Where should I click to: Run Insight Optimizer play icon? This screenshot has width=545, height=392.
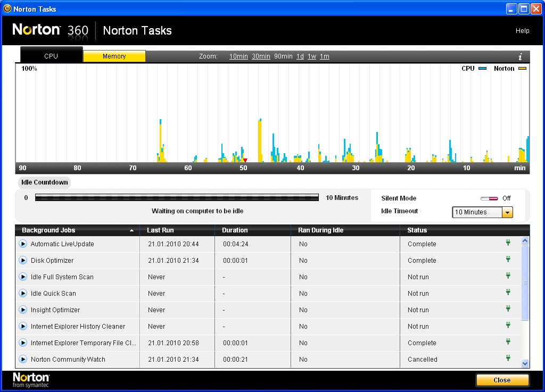click(23, 310)
